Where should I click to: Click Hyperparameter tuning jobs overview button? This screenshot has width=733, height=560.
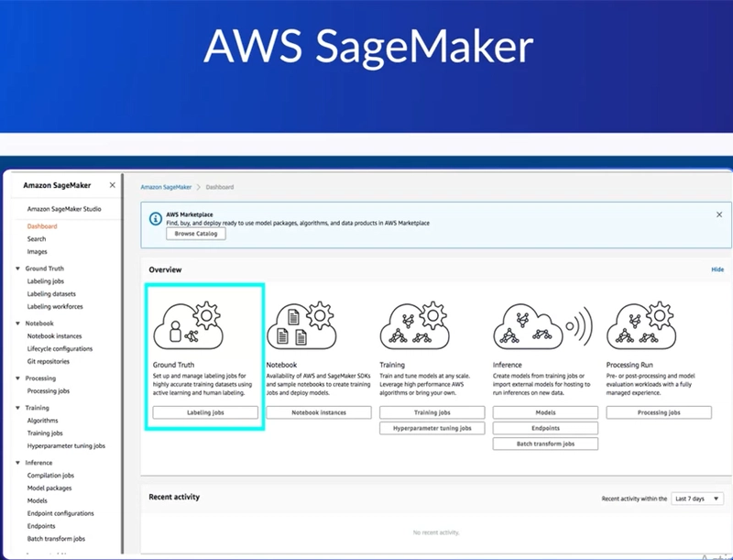coord(432,428)
